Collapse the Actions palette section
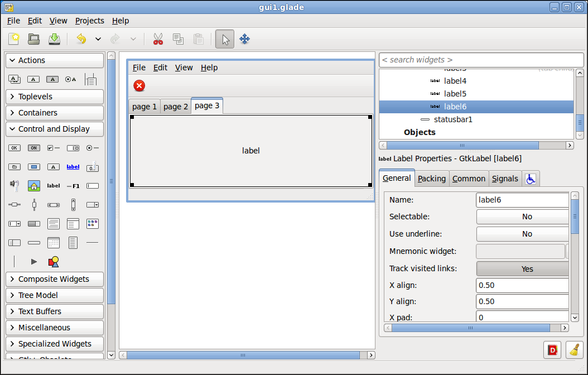Image resolution: width=588 pixels, height=375 pixels. 55,60
